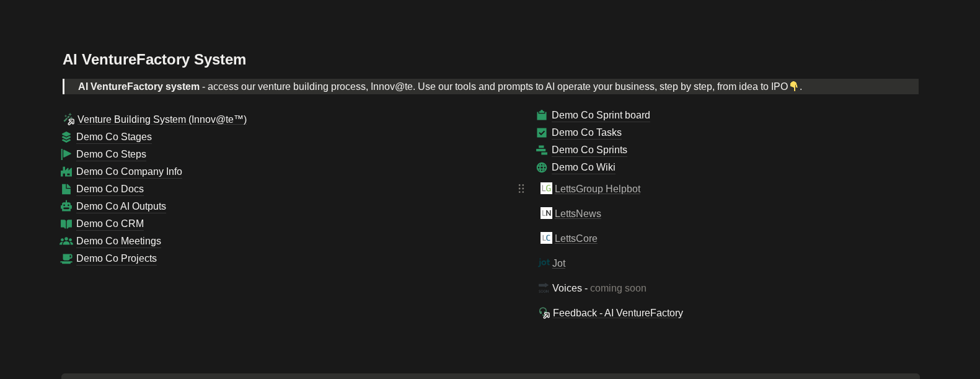Click the clipboard icon beside Sprint board
The height and width of the screenshot is (379, 980).
click(x=542, y=115)
